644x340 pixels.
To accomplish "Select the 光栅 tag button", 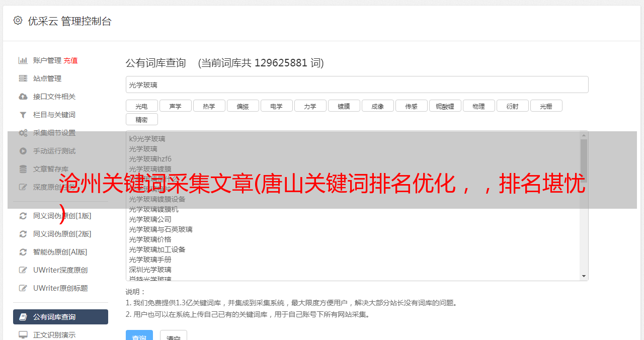I will coord(546,106).
